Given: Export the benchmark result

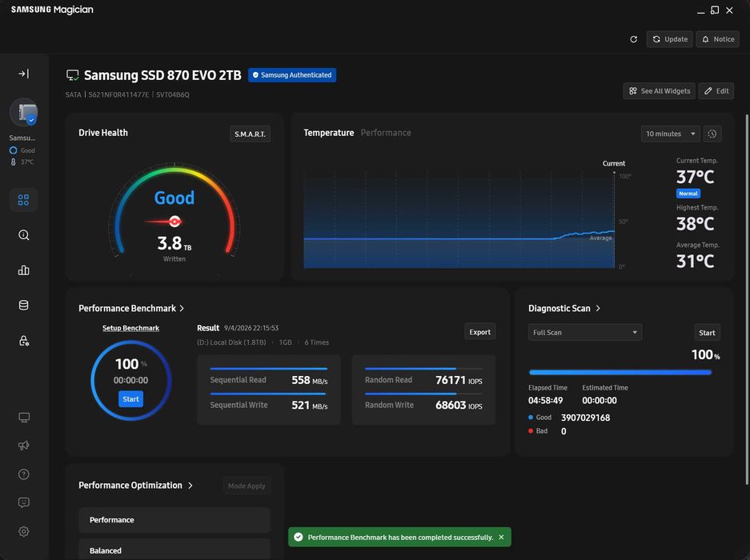Looking at the screenshot, I should [479, 332].
